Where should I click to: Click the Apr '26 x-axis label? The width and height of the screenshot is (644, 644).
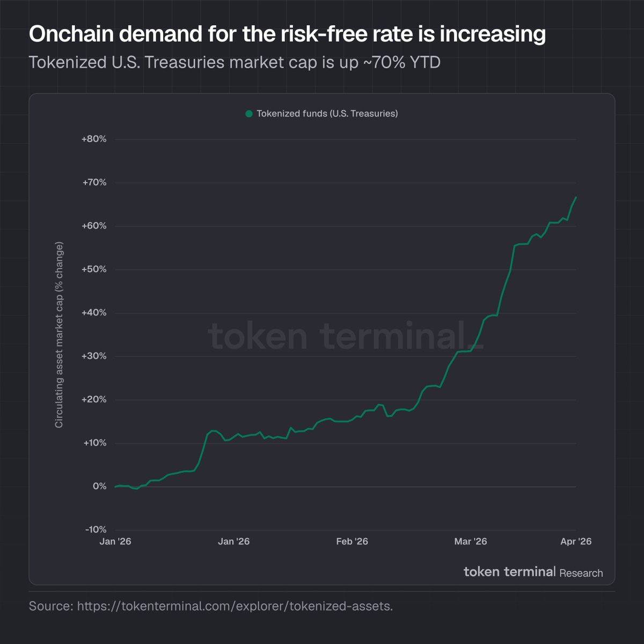click(x=576, y=541)
